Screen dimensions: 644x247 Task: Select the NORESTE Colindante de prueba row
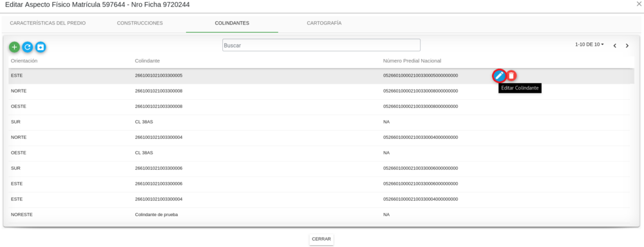(319, 215)
